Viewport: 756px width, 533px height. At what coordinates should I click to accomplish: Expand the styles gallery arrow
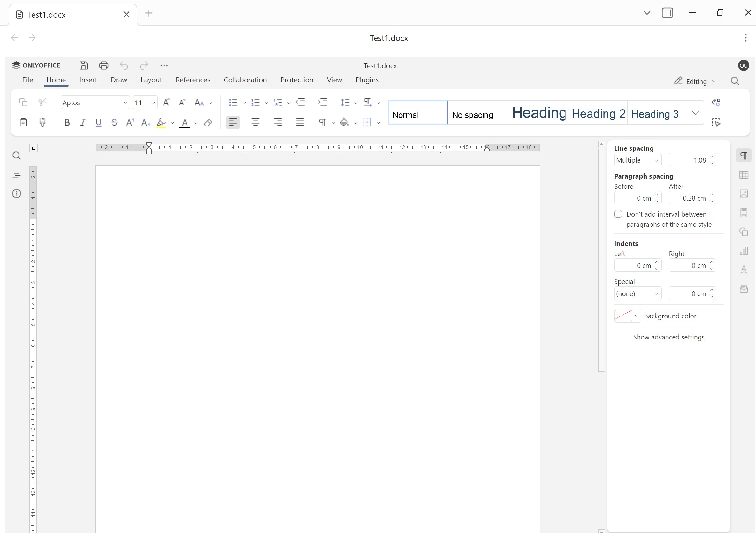coord(695,113)
